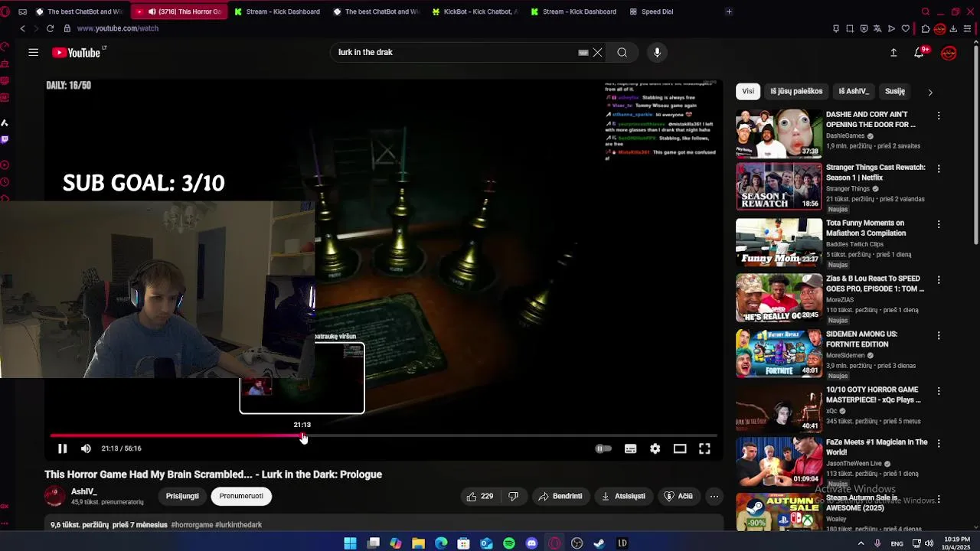Image resolution: width=980 pixels, height=551 pixels.
Task: Switch to theater mode
Action: 680,448
